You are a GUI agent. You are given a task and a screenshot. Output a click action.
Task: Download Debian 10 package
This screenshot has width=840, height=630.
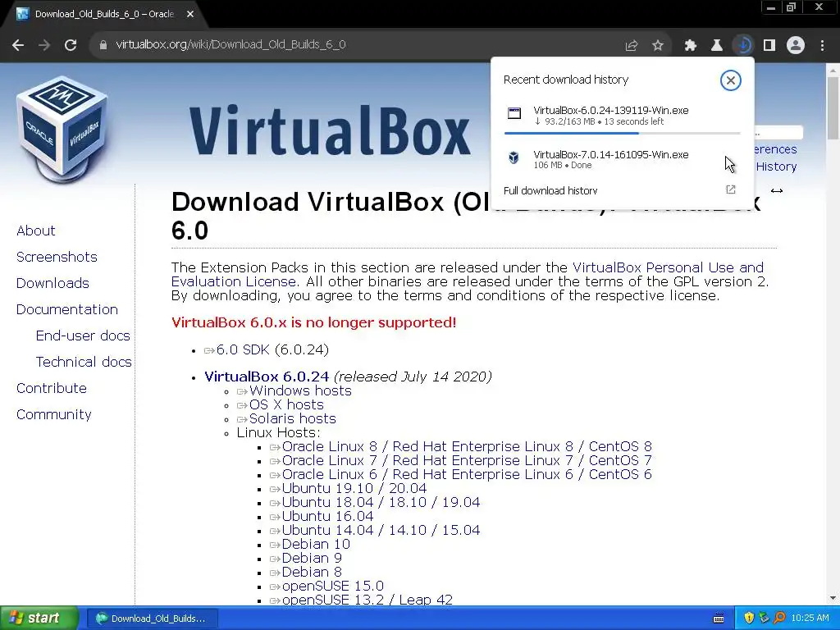[x=316, y=545]
